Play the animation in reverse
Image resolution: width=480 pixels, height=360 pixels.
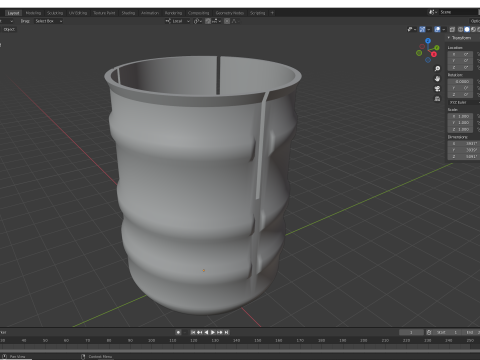tap(206, 332)
